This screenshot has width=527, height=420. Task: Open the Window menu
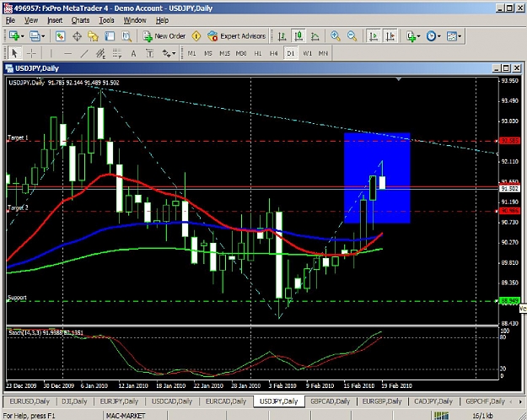coord(135,20)
